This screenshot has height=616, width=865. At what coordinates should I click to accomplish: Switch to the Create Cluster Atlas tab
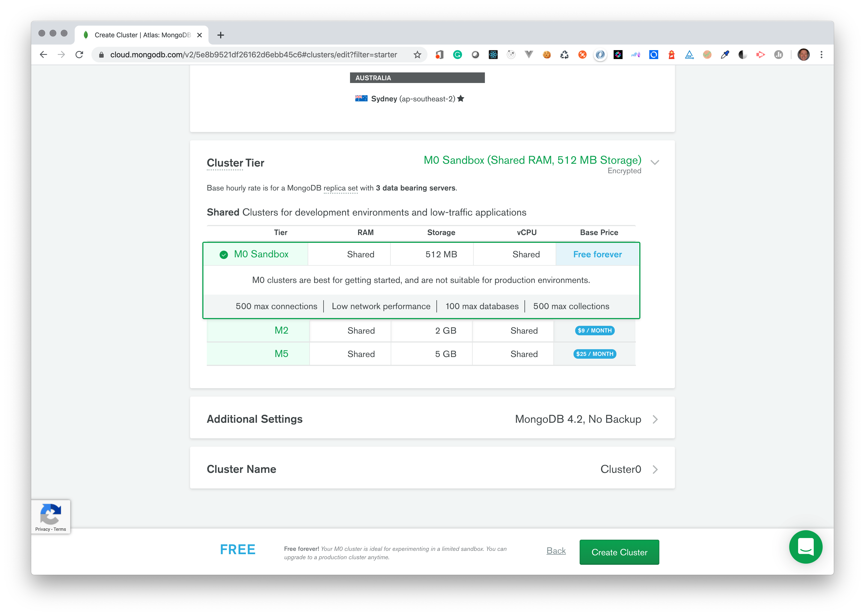(142, 35)
